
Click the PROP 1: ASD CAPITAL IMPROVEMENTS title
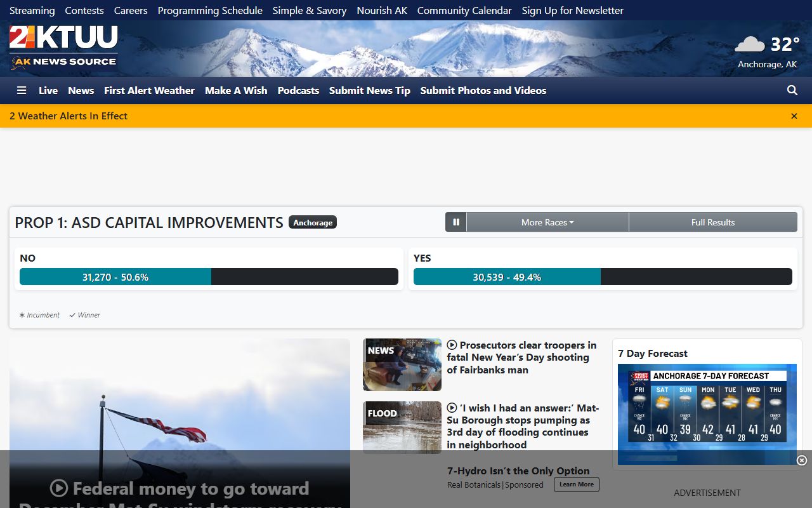(x=149, y=222)
